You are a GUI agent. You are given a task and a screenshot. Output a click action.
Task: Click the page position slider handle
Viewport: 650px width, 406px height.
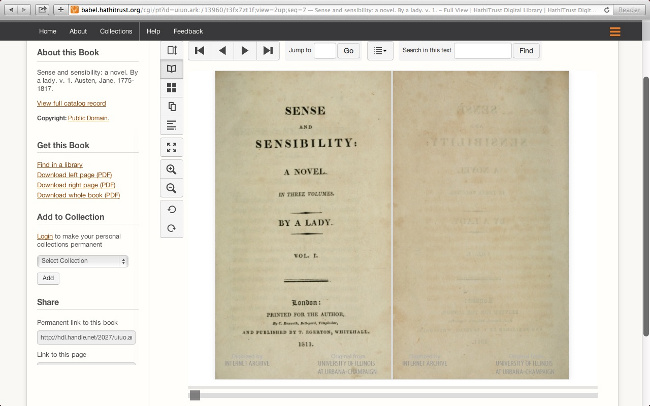[195, 395]
